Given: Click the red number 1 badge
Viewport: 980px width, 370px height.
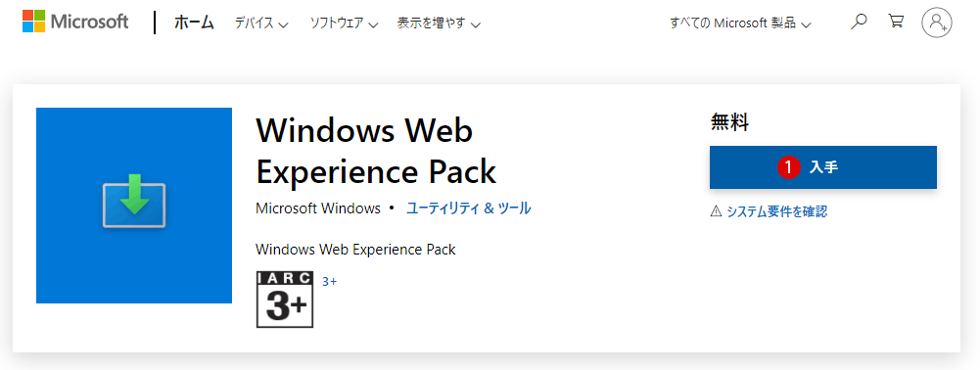Looking at the screenshot, I should tap(789, 166).
